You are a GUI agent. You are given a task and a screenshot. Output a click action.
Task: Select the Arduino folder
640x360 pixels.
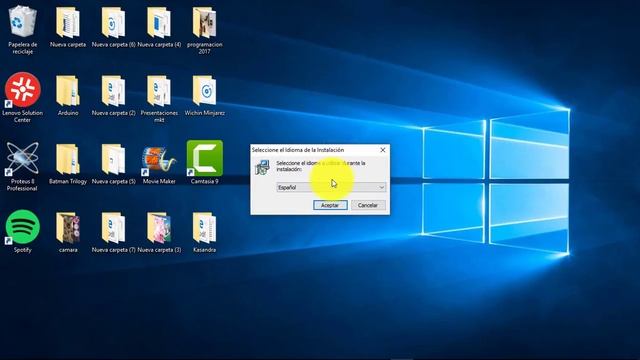[x=68, y=91]
